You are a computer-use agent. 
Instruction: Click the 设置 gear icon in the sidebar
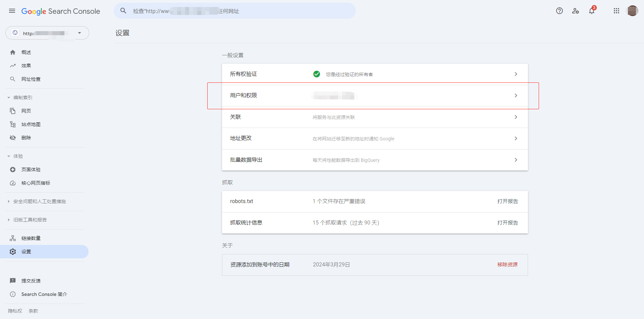(13, 252)
